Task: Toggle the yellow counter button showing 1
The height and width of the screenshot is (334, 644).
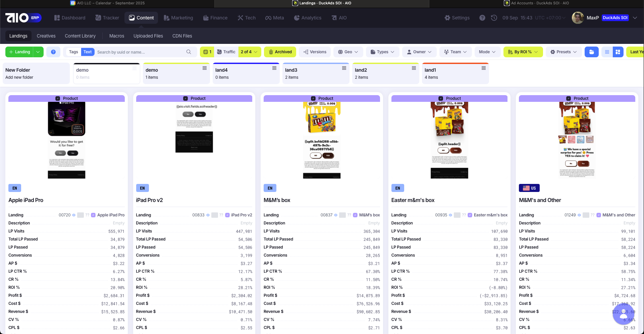Action: point(207,52)
